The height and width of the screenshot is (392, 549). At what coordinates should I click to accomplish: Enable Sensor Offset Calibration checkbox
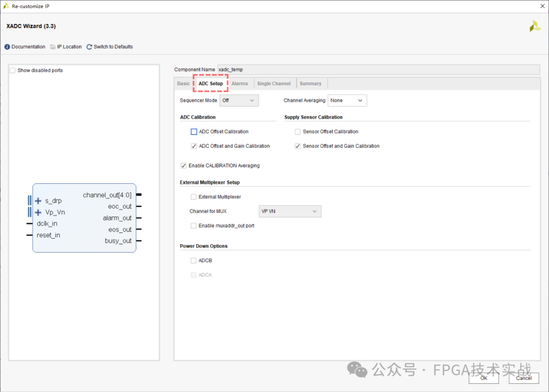297,132
